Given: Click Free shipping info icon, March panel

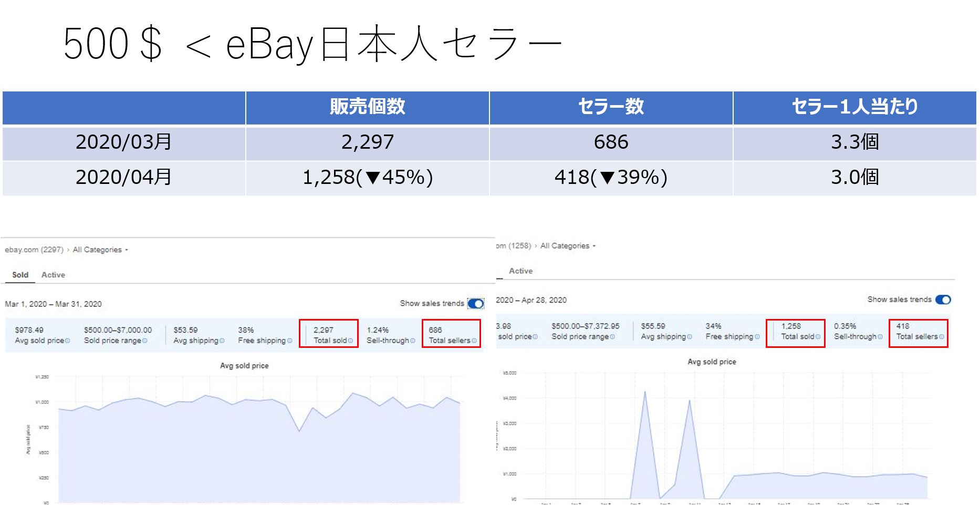Looking at the screenshot, I should click(289, 341).
